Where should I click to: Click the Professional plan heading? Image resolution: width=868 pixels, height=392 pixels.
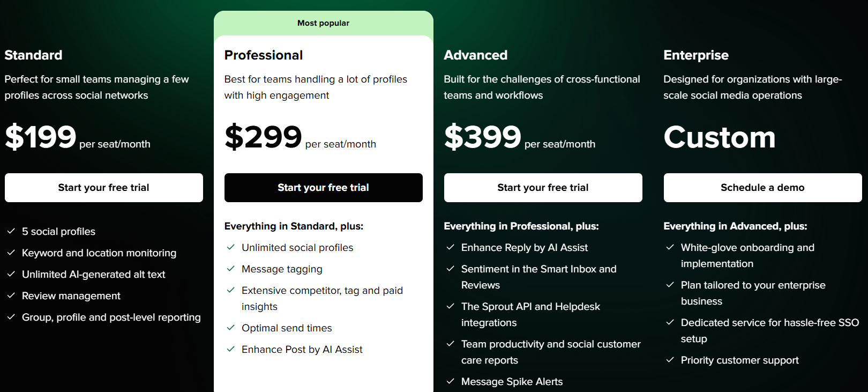(264, 55)
